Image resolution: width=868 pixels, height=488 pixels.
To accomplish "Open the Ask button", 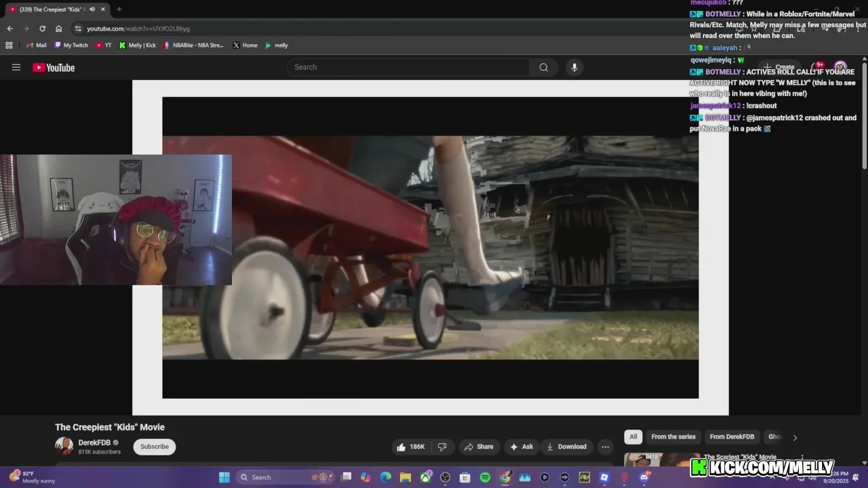I will [521, 447].
